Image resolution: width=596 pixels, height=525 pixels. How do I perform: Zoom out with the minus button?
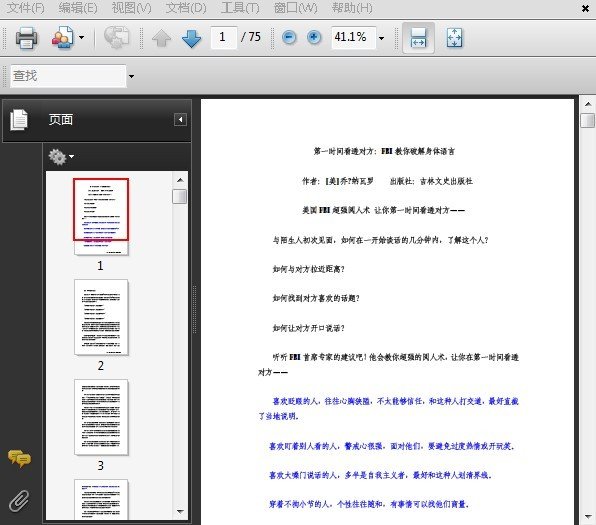coord(289,37)
